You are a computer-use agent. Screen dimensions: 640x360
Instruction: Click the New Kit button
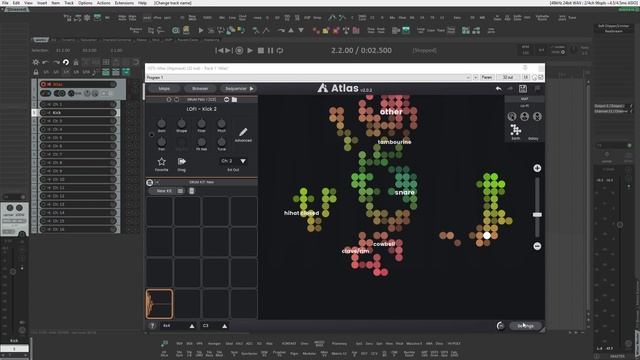[164, 191]
